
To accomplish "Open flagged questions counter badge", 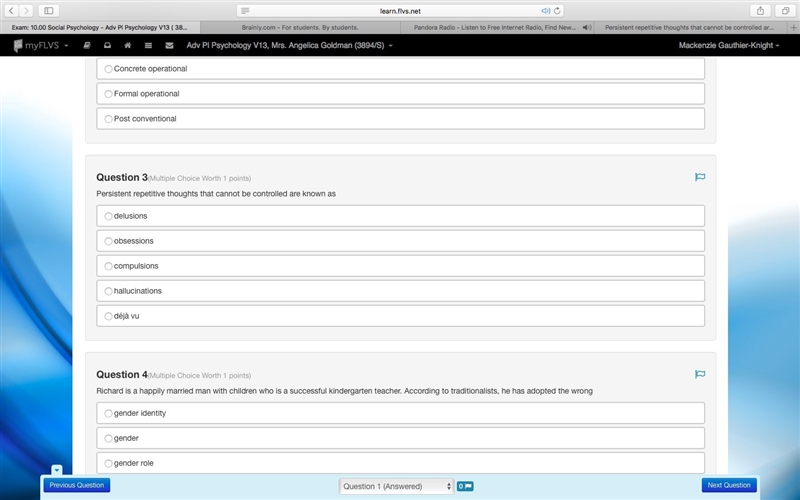I will [x=465, y=486].
